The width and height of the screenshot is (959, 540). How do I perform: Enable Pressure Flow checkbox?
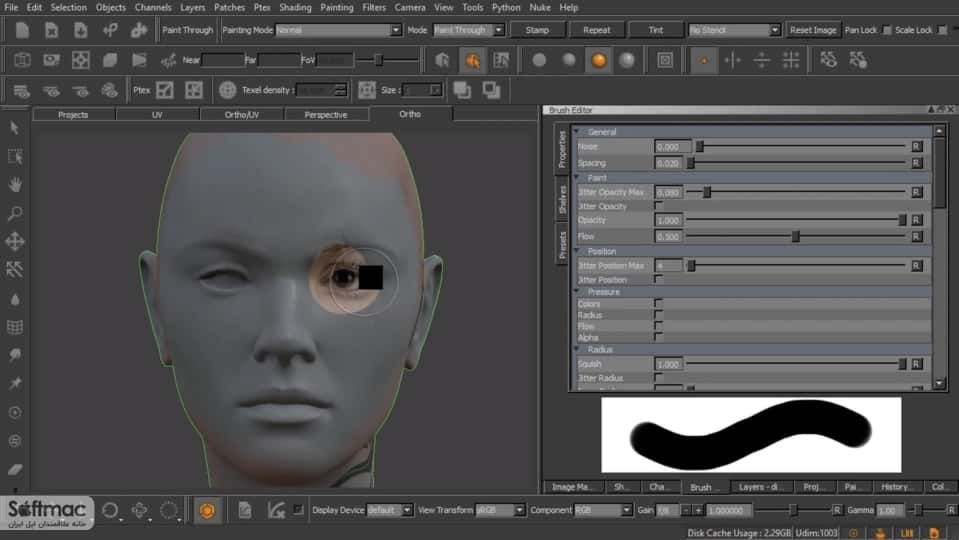659,326
